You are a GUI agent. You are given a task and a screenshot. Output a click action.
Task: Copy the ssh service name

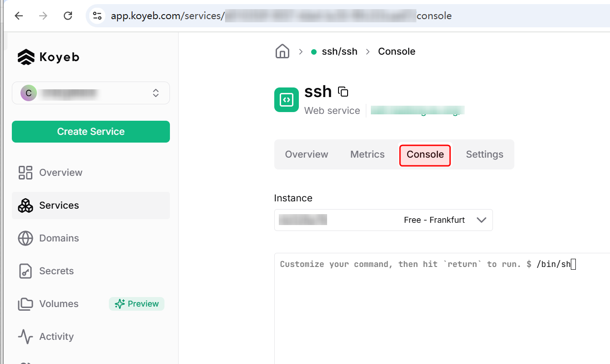[343, 92]
